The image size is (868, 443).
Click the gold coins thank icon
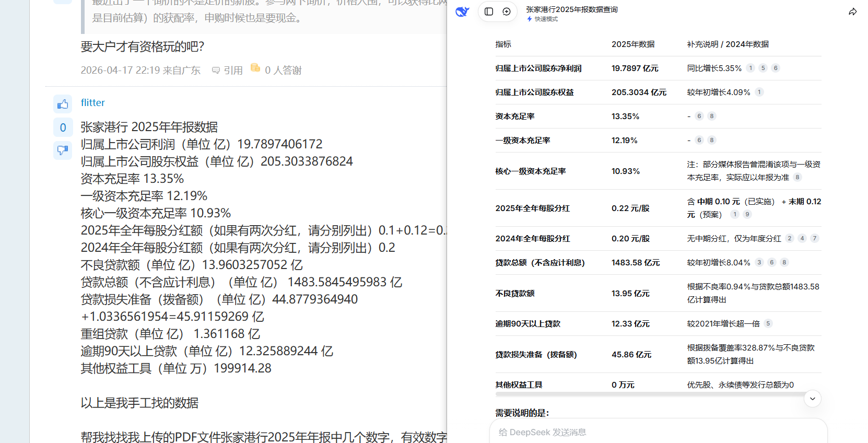click(255, 68)
